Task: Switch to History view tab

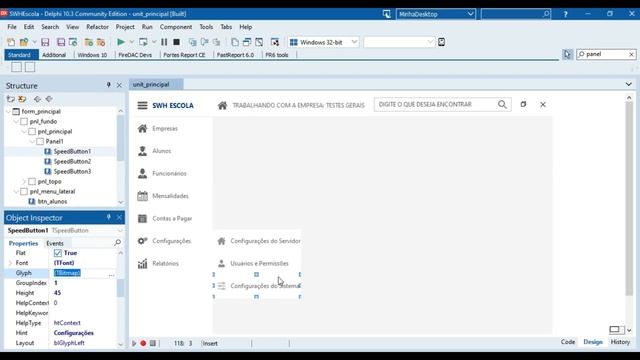Action: [620, 342]
